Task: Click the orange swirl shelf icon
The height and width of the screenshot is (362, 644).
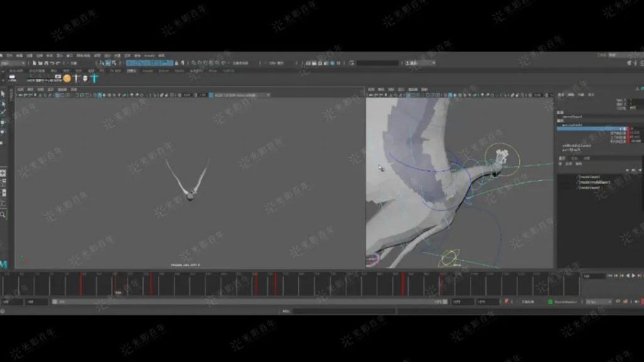Action: pos(67,79)
